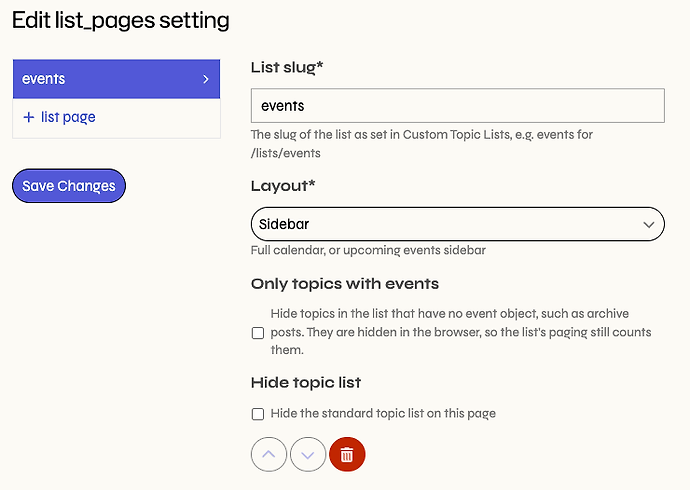Click the List slug* label

click(287, 67)
